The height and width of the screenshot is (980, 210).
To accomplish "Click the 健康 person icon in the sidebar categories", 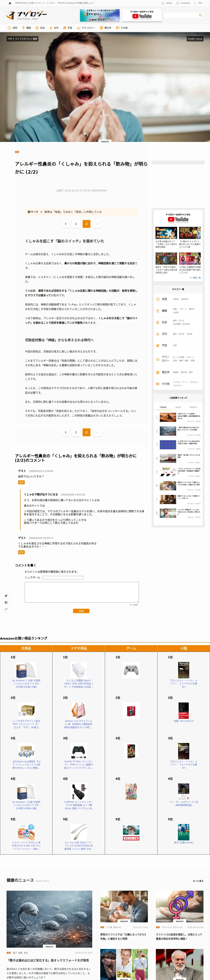I will (158, 311).
